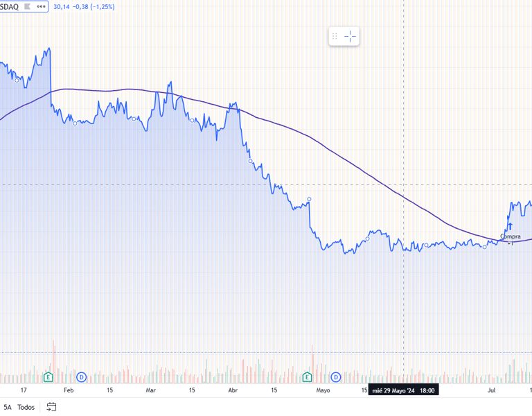Viewport: 532px width, 416px height.
Task: Click the 17 label on time axis
Action: [24, 390]
